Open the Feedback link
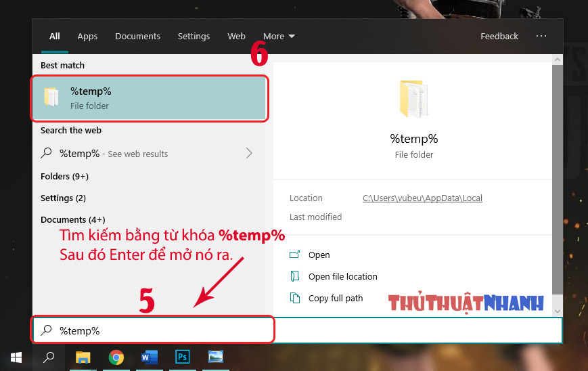The height and width of the screenshot is (371, 588). (x=499, y=37)
